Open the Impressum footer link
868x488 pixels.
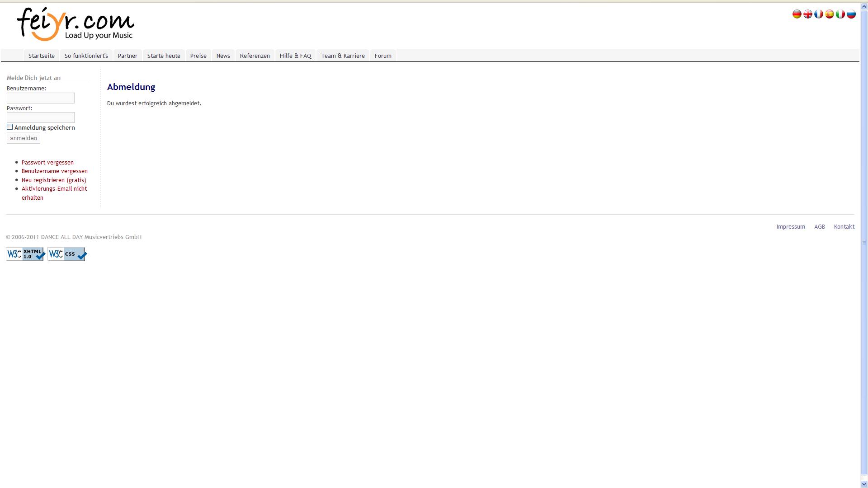pyautogui.click(x=790, y=227)
